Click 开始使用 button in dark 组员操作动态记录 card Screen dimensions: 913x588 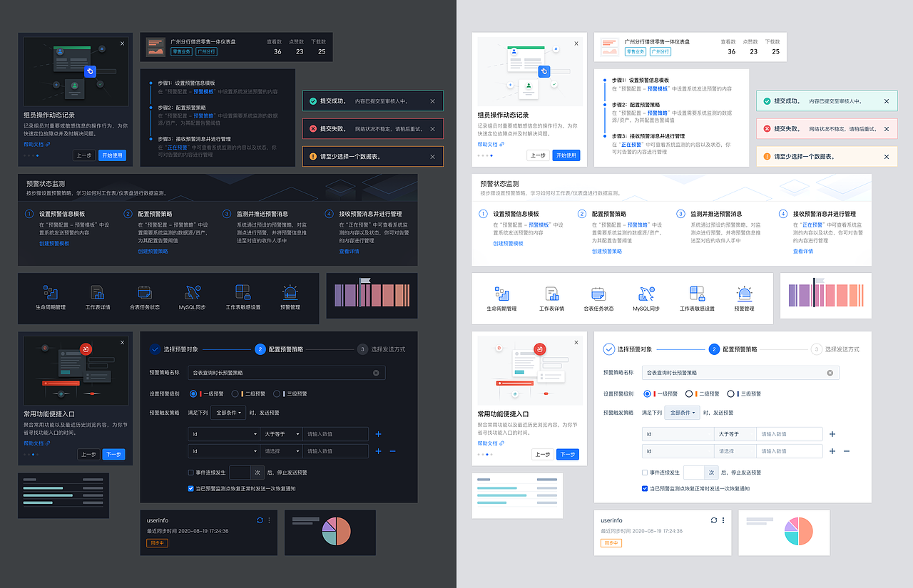[112, 155]
